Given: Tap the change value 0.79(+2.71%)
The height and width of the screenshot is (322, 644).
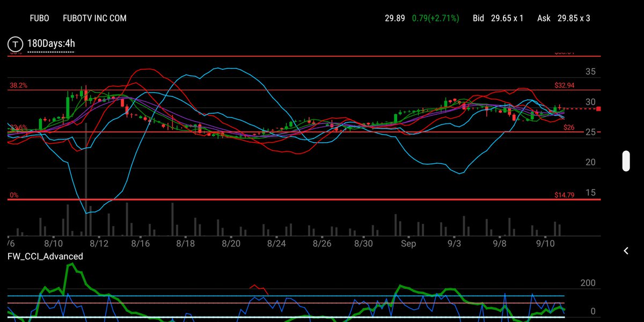Looking at the screenshot, I should pos(436,18).
